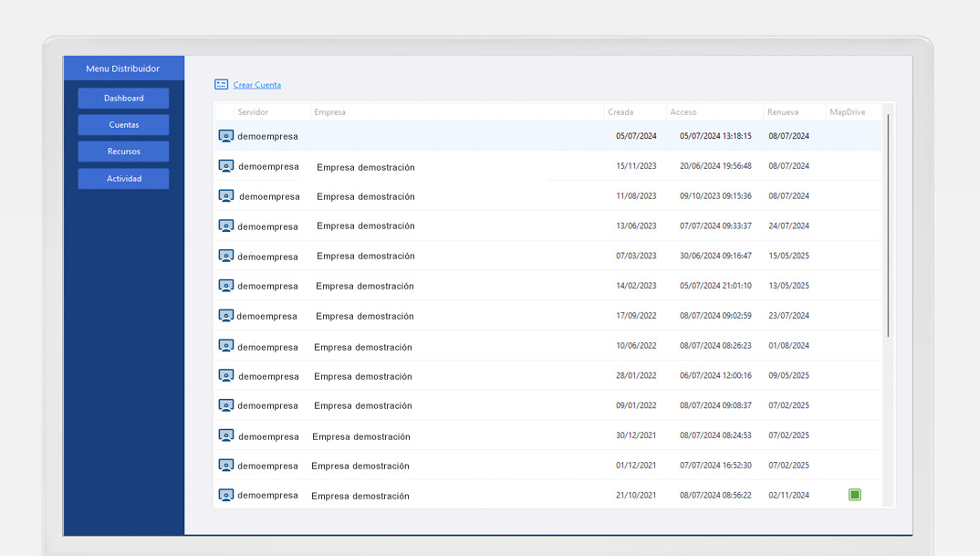980x556 pixels.
Task: Click server icon of row created 21/10/2021
Action: tap(226, 495)
